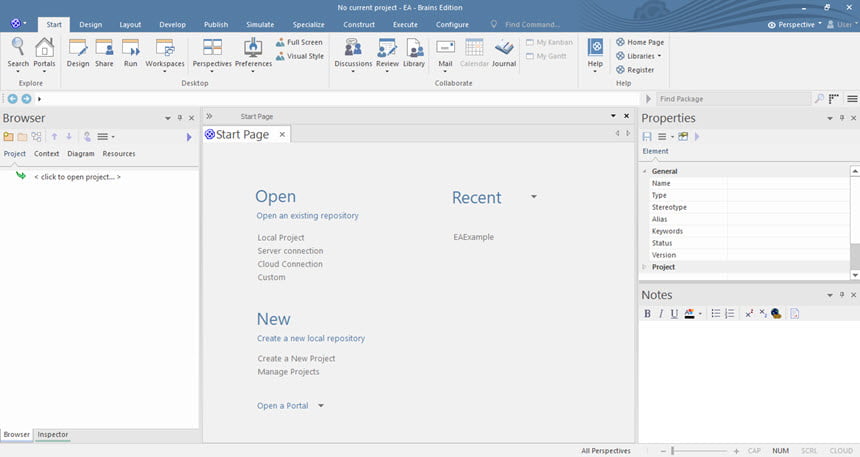
Task: Toggle Full Screen mode
Action: pyautogui.click(x=299, y=42)
